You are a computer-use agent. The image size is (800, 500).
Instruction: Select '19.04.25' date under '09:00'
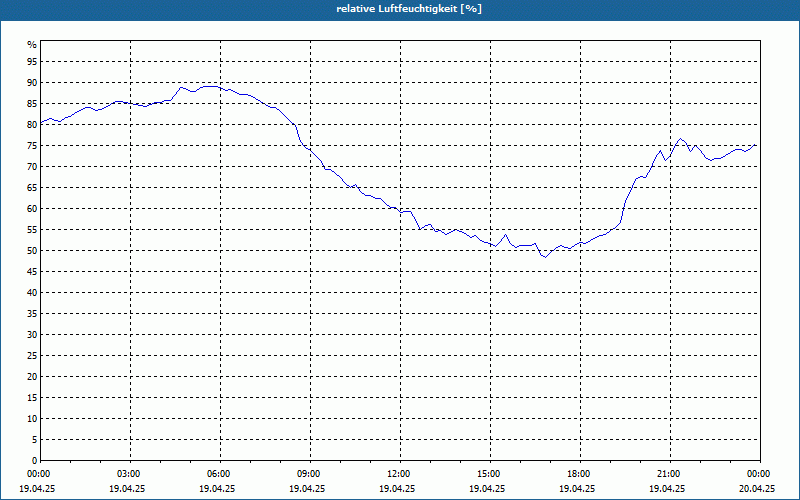pos(307,488)
